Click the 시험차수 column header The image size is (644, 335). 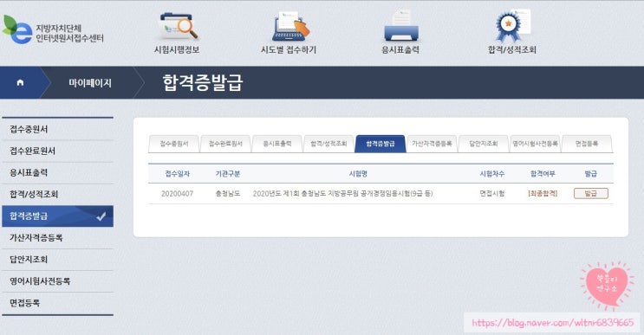[492, 174]
